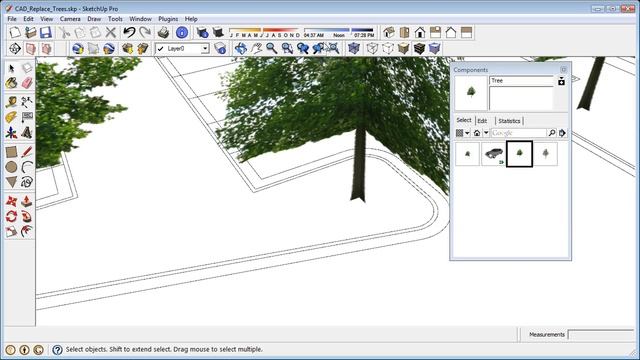Image resolution: width=640 pixels, height=360 pixels.
Task: Select the Follow Me tool
Action: tap(27, 216)
